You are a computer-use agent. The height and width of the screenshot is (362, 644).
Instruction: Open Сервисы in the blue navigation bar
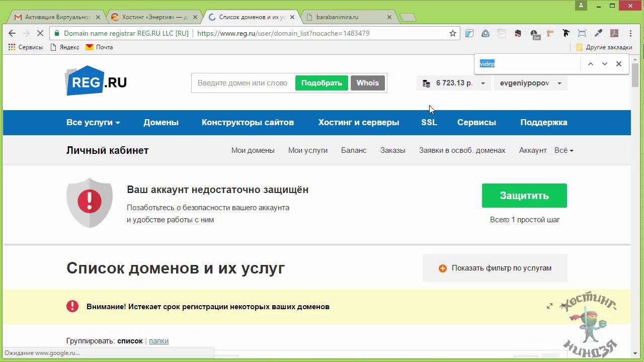pyautogui.click(x=476, y=122)
